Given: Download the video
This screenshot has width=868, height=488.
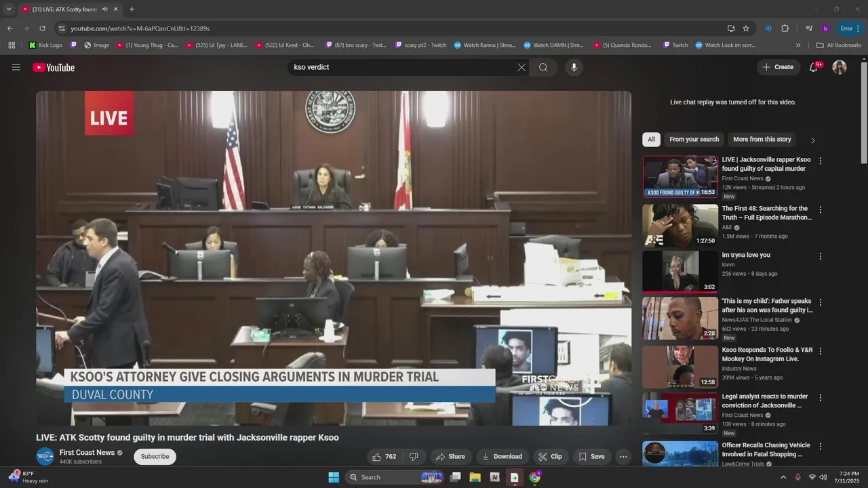Looking at the screenshot, I should tap(502, 456).
